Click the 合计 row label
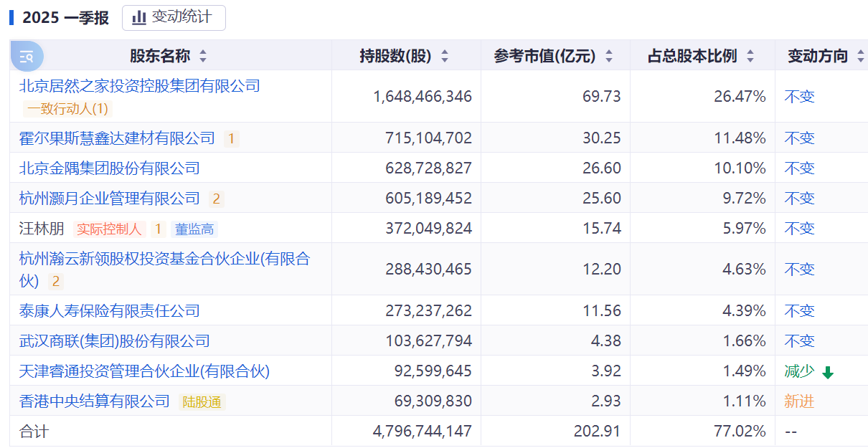 point(34,432)
